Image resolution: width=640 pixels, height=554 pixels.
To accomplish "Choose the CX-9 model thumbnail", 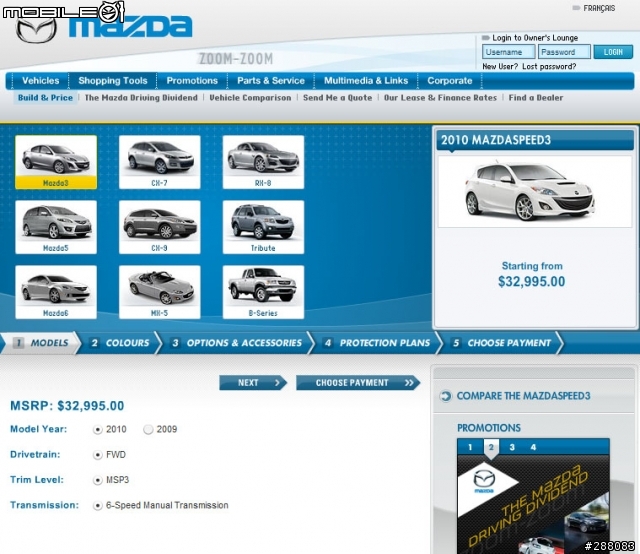I will point(160,227).
